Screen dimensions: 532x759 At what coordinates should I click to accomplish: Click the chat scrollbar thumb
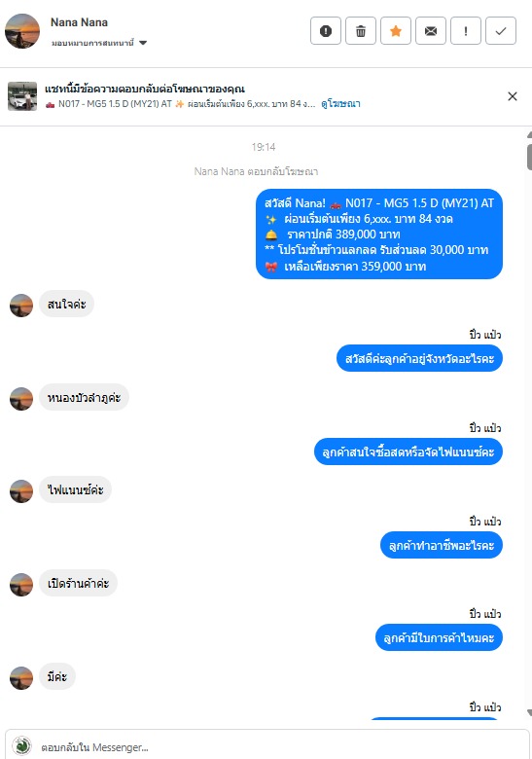(530, 157)
